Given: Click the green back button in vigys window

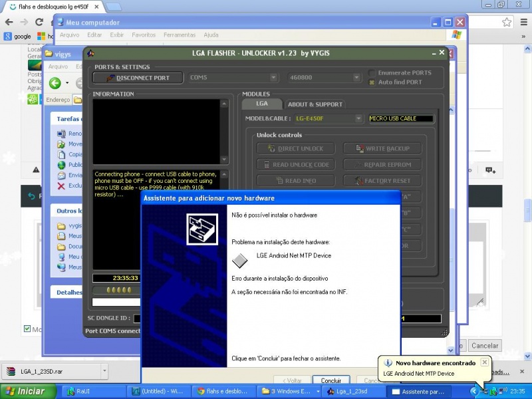Looking at the screenshot, I should 55,82.
